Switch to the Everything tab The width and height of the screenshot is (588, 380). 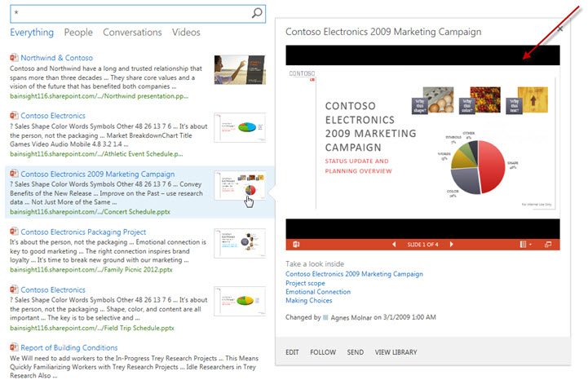tap(32, 33)
